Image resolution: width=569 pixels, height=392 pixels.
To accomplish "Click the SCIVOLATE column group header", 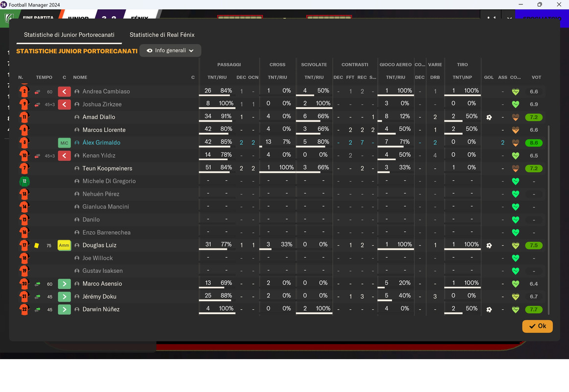I will 314,65.
